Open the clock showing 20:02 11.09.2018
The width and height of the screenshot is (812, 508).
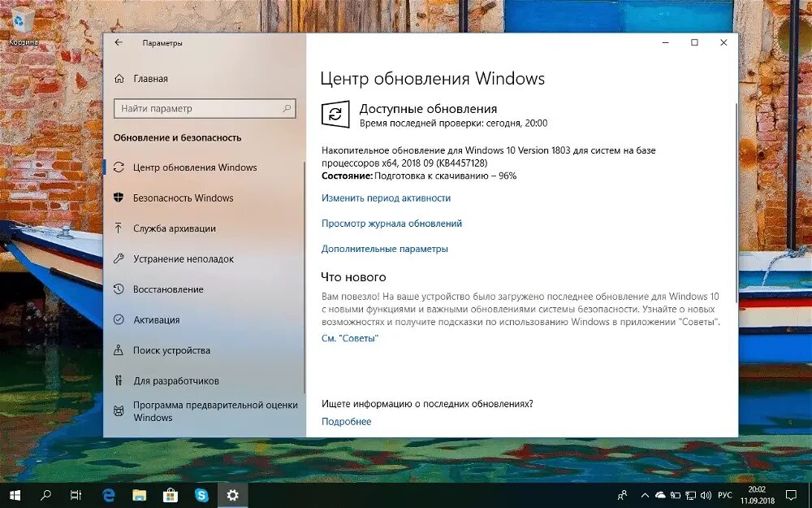[757, 495]
